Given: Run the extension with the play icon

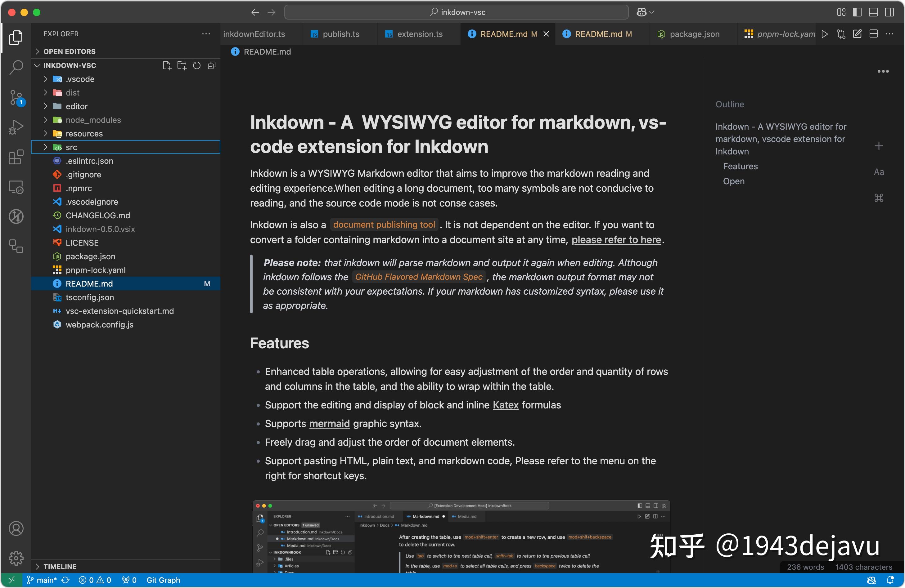Looking at the screenshot, I should coord(825,34).
